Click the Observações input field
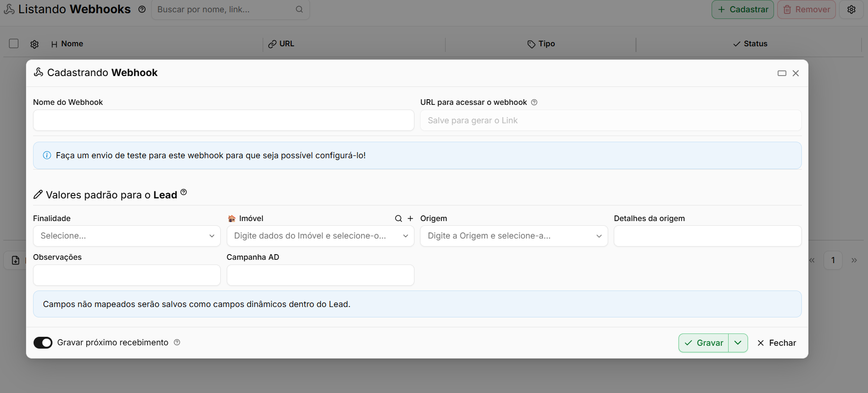 point(127,275)
